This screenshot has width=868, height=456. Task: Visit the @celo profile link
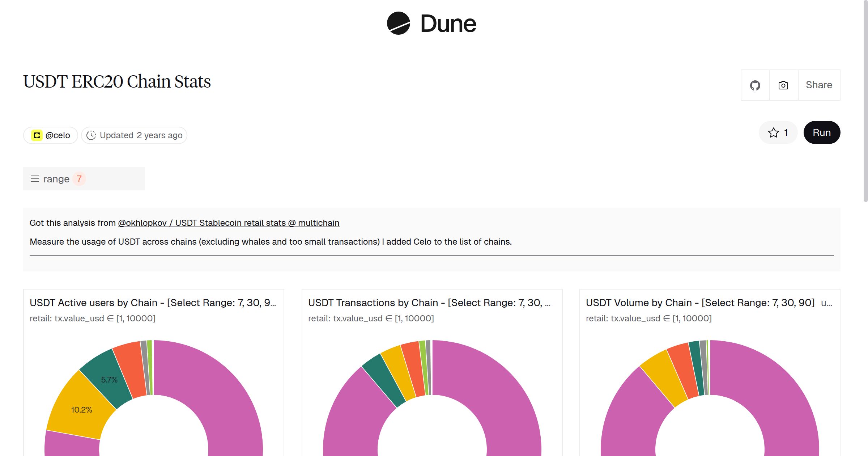pos(58,135)
